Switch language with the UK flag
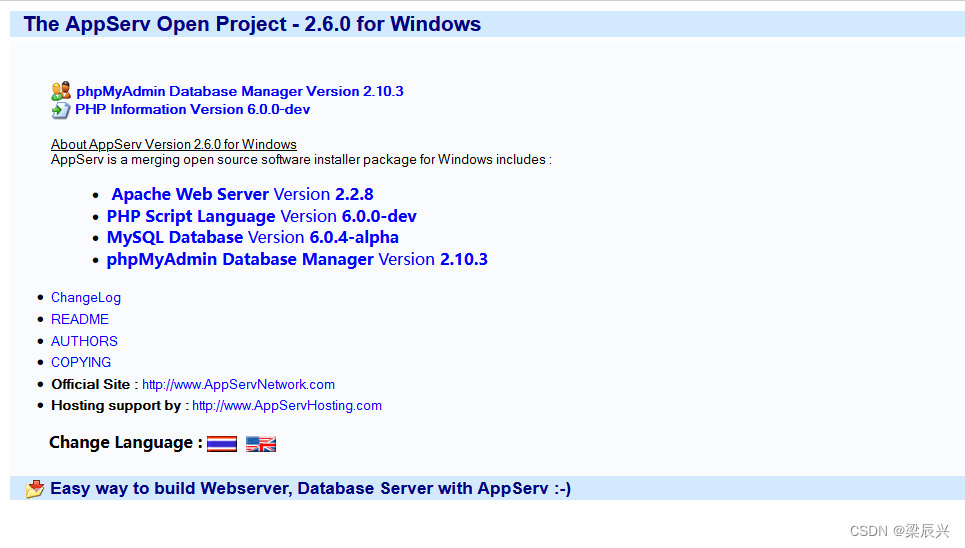The image size is (965, 548). (261, 444)
